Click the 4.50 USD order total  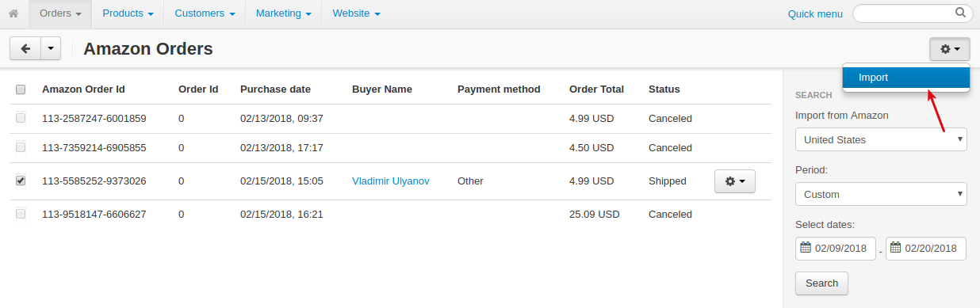click(x=591, y=147)
